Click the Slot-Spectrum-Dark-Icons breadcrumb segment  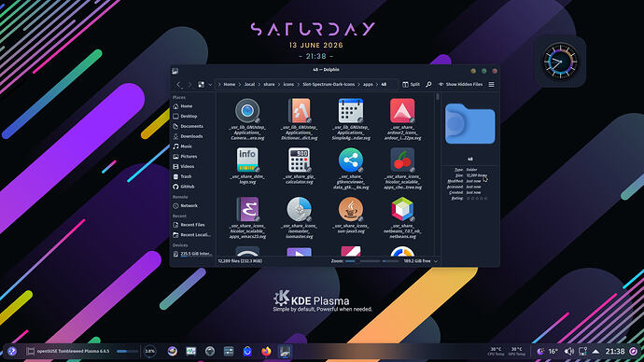tap(329, 85)
